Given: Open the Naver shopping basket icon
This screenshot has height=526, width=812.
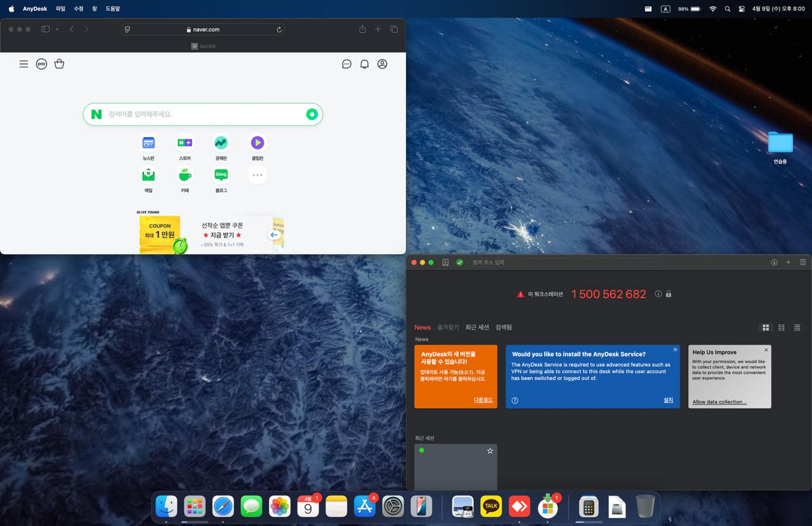Looking at the screenshot, I should [60, 64].
